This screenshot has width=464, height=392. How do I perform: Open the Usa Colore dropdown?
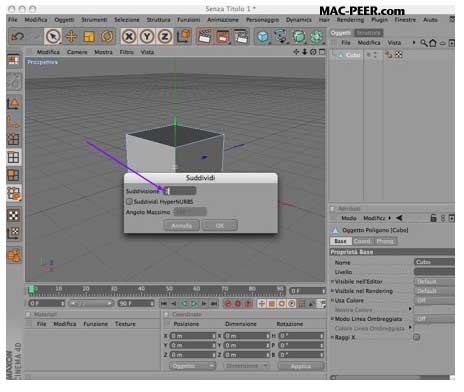(434, 300)
